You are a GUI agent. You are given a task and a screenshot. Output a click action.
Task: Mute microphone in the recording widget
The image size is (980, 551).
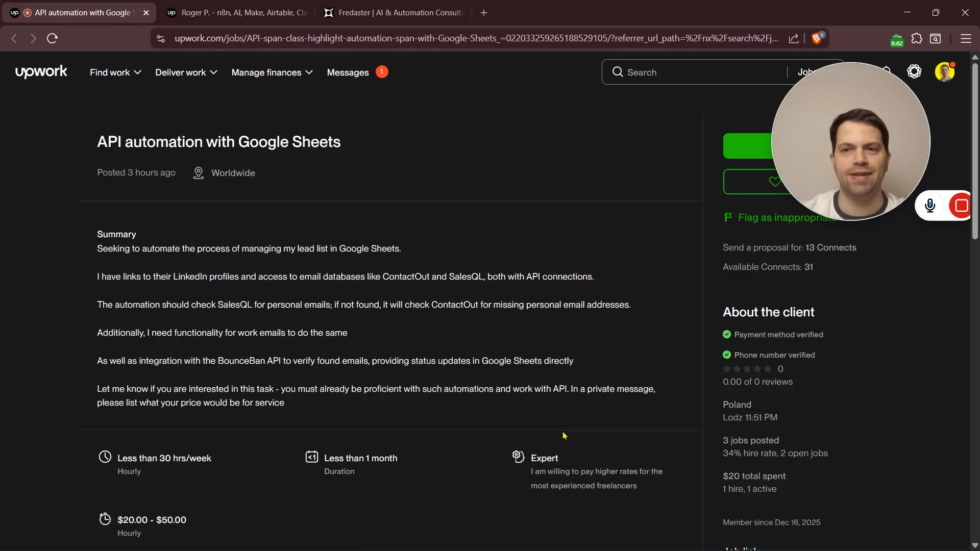[x=930, y=206]
